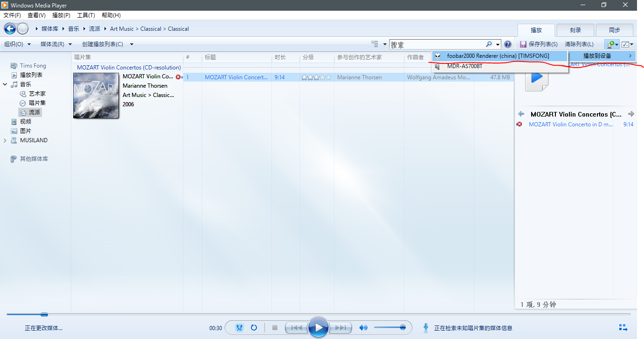
Task: Click 清除列表(L) button
Action: coord(579,44)
